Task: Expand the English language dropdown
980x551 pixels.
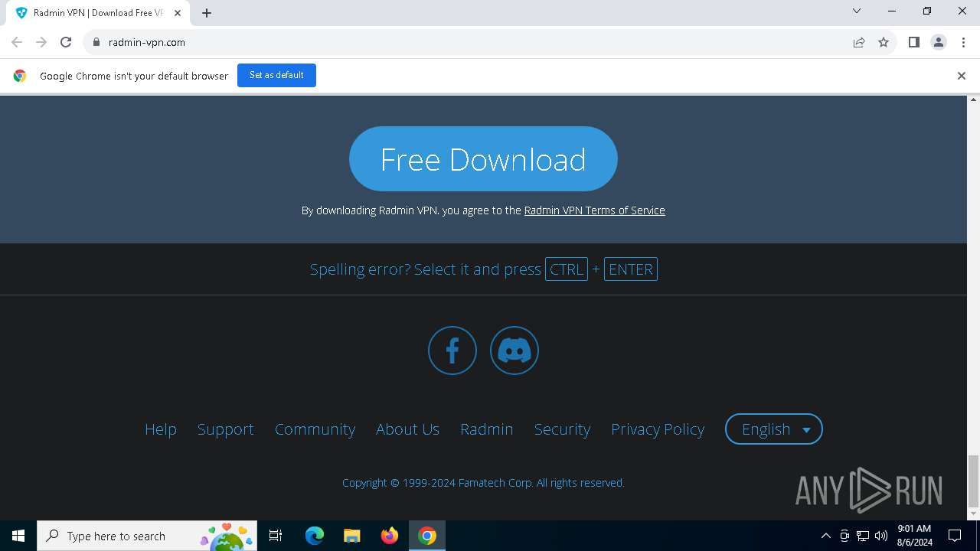Action: tap(774, 429)
